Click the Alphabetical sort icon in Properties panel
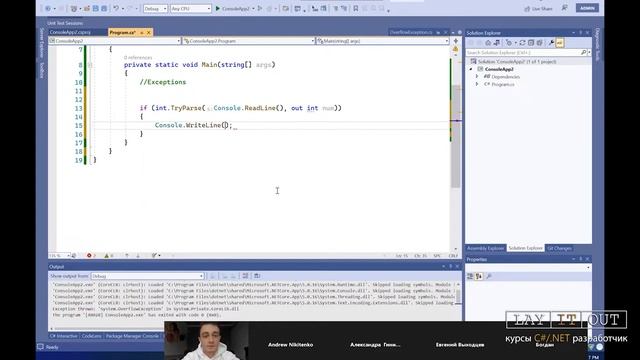This screenshot has height=360, width=640. pyautogui.click(x=479, y=276)
